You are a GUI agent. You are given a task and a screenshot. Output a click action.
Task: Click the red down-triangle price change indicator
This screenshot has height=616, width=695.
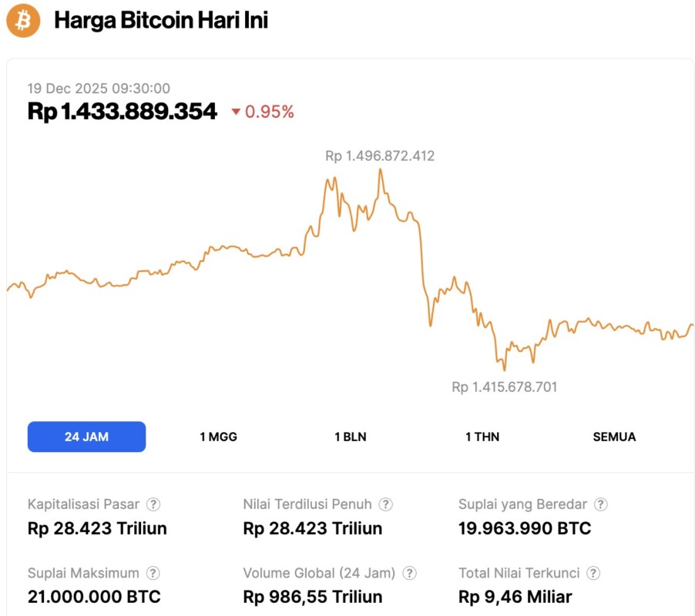(x=236, y=112)
